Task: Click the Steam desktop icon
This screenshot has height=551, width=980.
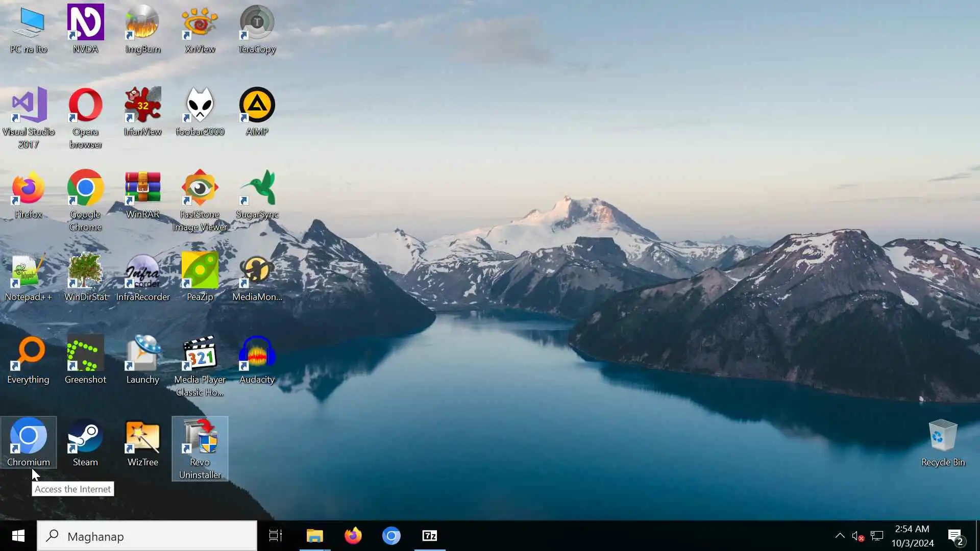Action: [85, 437]
